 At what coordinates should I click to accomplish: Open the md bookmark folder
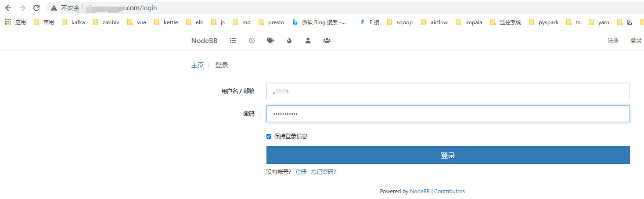(x=241, y=22)
